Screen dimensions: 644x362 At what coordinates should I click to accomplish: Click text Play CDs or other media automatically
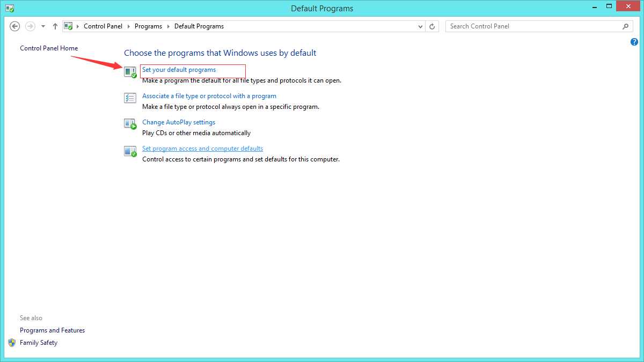click(x=196, y=133)
